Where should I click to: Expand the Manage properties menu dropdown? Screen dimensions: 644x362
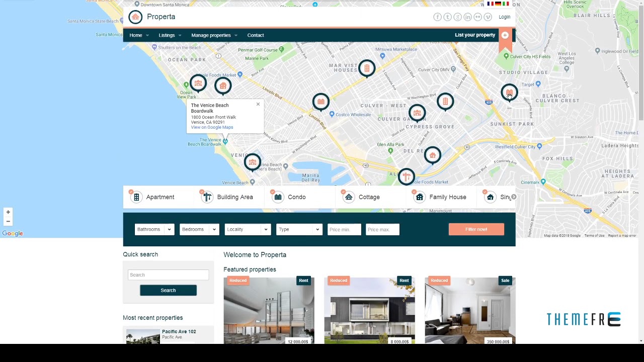tap(214, 35)
